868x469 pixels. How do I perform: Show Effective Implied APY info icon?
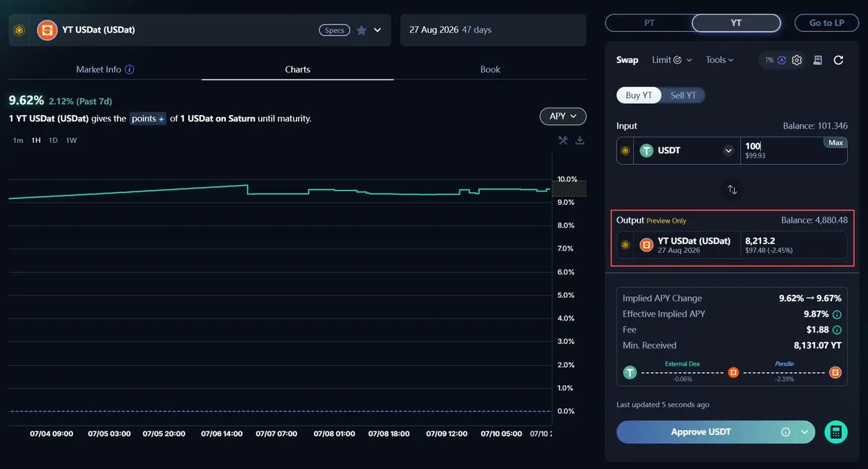pyautogui.click(x=837, y=314)
